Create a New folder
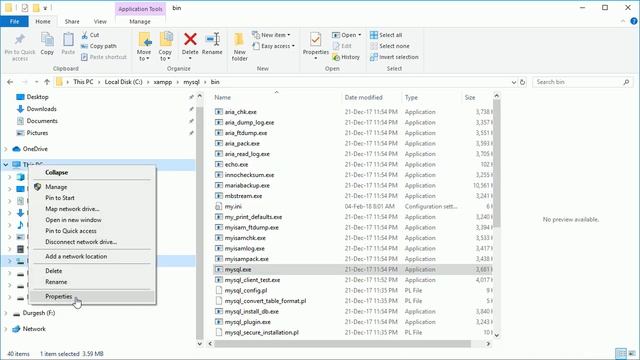 pos(240,47)
